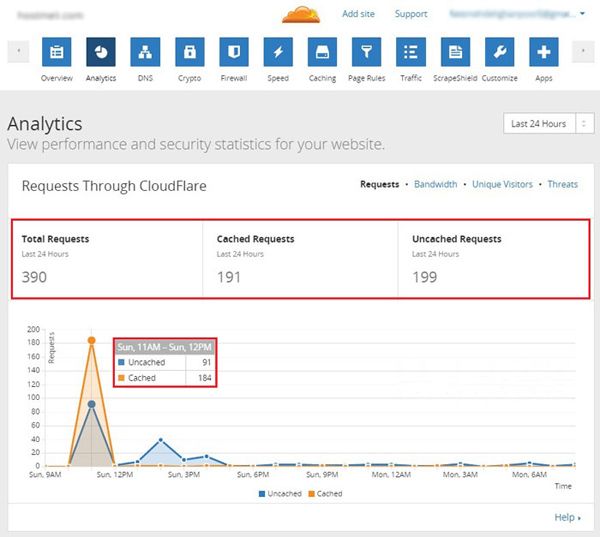Click the uncached data point at 40 requests

[161, 440]
